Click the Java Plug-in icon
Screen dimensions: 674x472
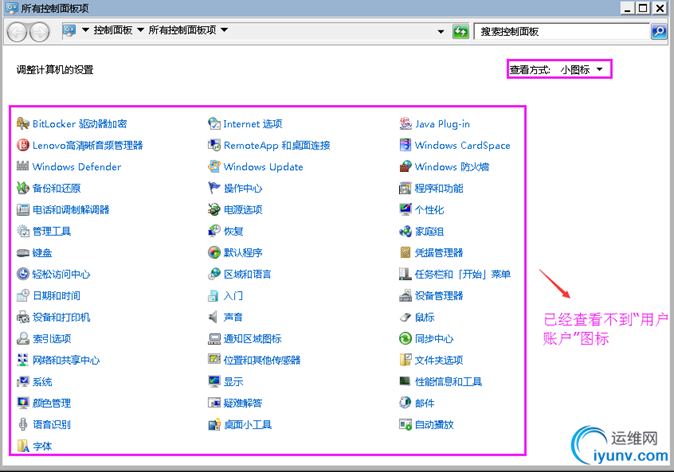(x=405, y=124)
